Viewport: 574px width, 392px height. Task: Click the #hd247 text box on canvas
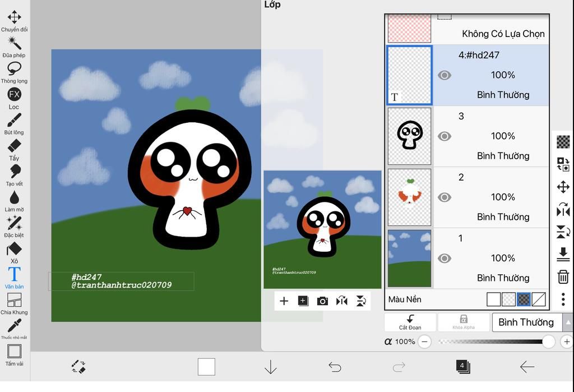[121, 282]
